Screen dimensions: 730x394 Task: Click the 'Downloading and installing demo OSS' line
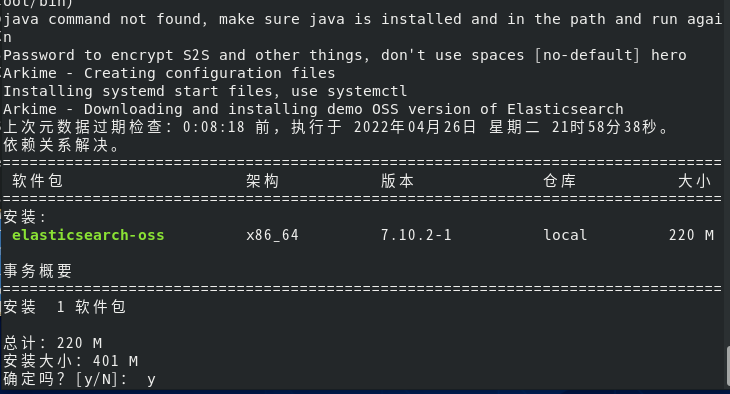tap(313, 109)
